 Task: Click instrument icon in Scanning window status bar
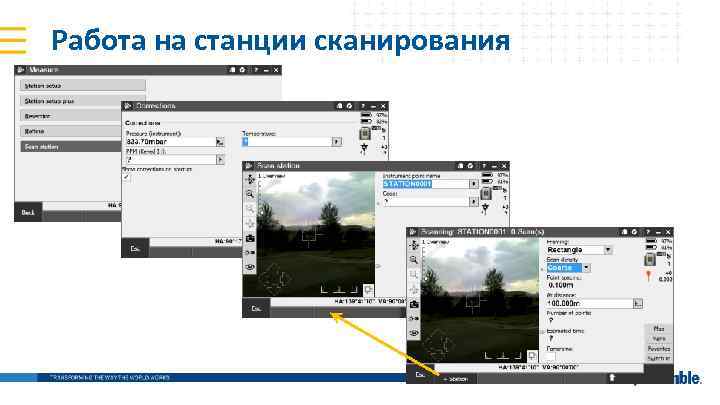pos(650,260)
